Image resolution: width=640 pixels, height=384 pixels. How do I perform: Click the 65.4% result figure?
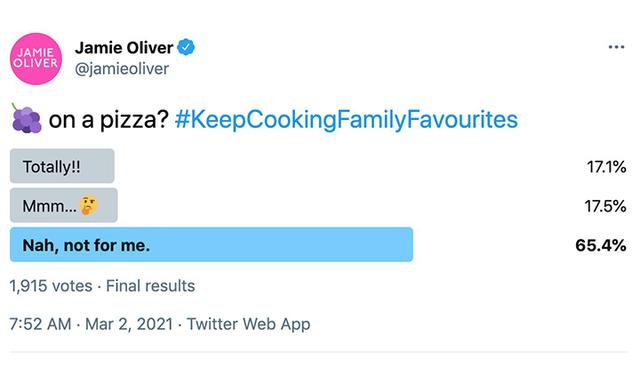(x=601, y=245)
